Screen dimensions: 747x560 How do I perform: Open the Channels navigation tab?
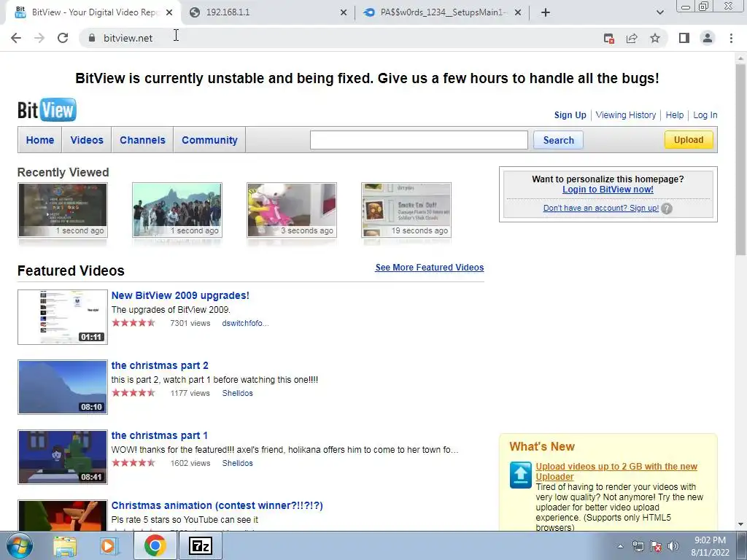pyautogui.click(x=142, y=140)
